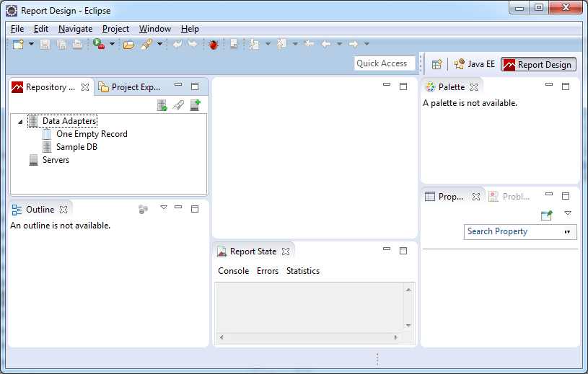The width and height of the screenshot is (588, 374).
Task: Click the Undo toolbar arrow
Action: 177,44
